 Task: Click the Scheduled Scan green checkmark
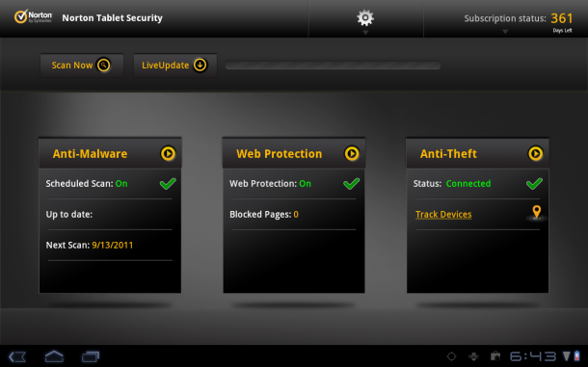click(x=168, y=183)
